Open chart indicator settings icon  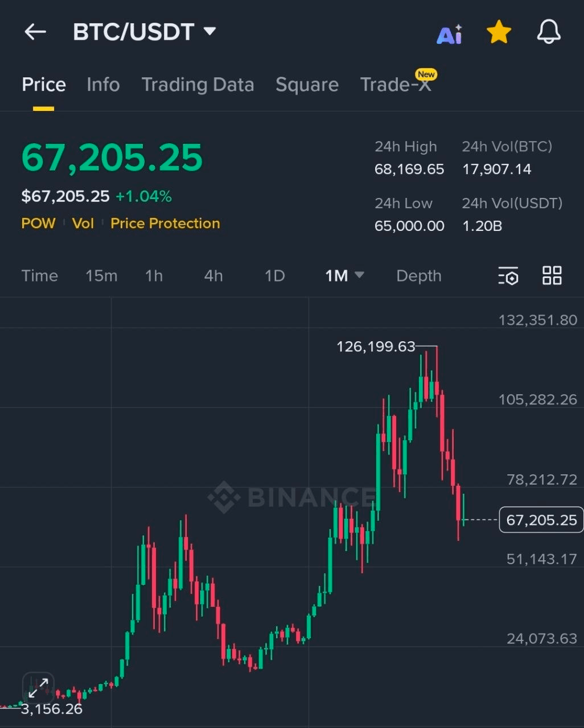click(508, 276)
